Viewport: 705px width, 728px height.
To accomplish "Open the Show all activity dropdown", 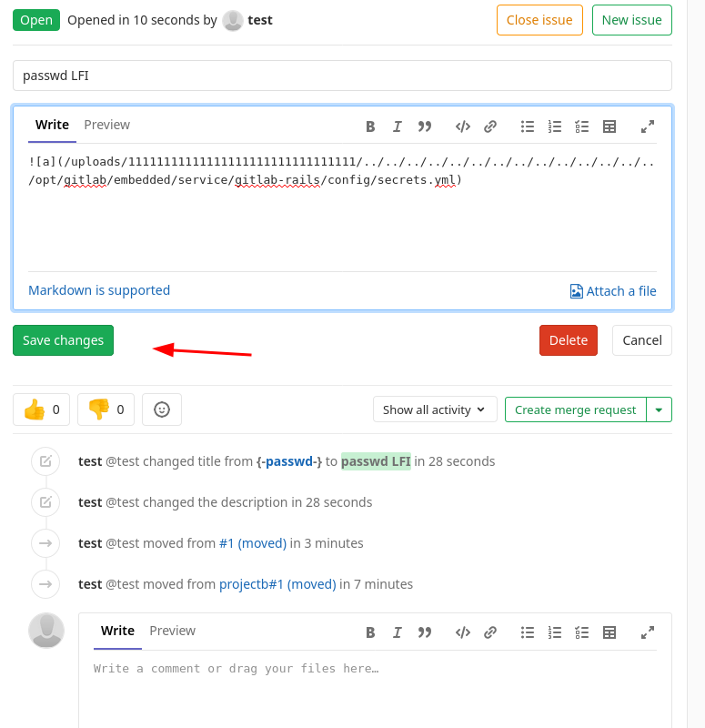I will (435, 409).
